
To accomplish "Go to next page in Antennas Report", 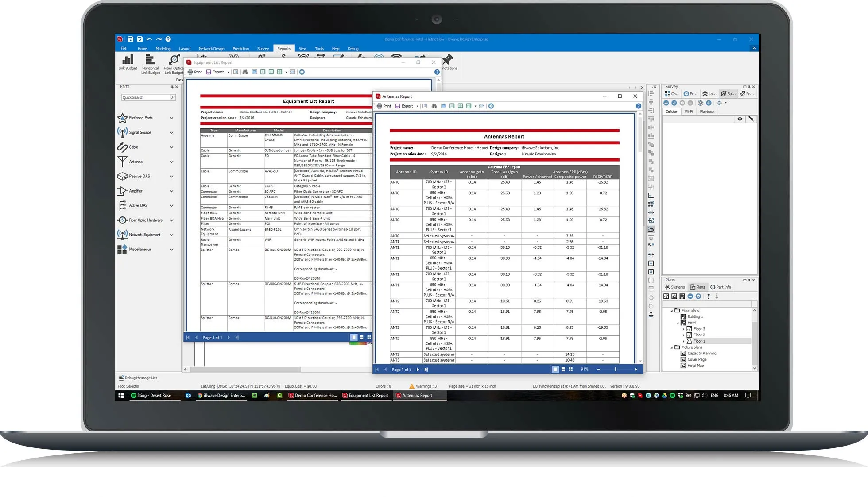I will [418, 370].
